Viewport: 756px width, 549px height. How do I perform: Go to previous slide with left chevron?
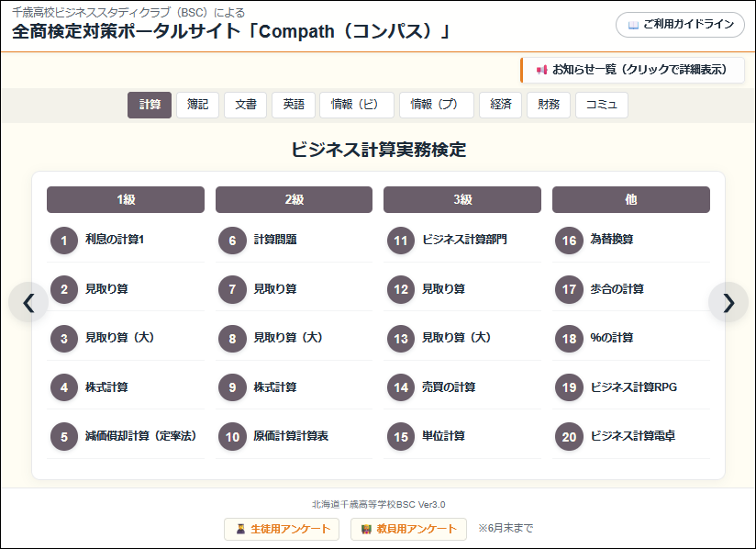coord(28,302)
